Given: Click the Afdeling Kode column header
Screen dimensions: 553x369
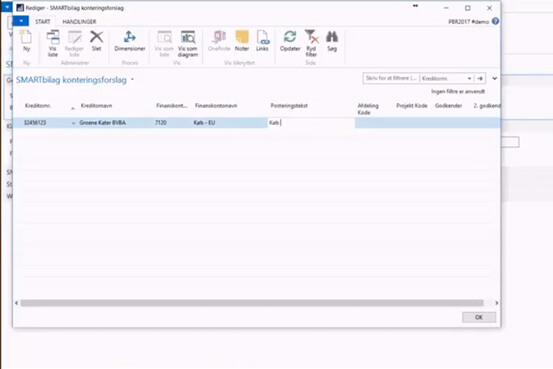Looking at the screenshot, I should (x=368, y=109).
